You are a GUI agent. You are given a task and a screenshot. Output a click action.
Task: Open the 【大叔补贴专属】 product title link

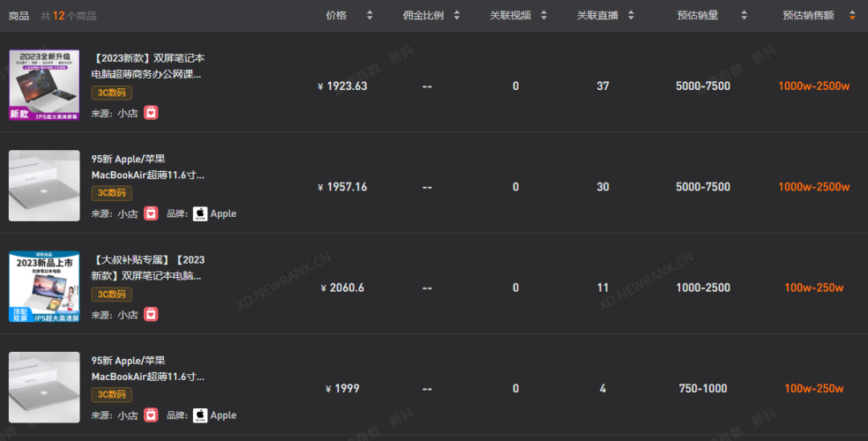(x=149, y=267)
